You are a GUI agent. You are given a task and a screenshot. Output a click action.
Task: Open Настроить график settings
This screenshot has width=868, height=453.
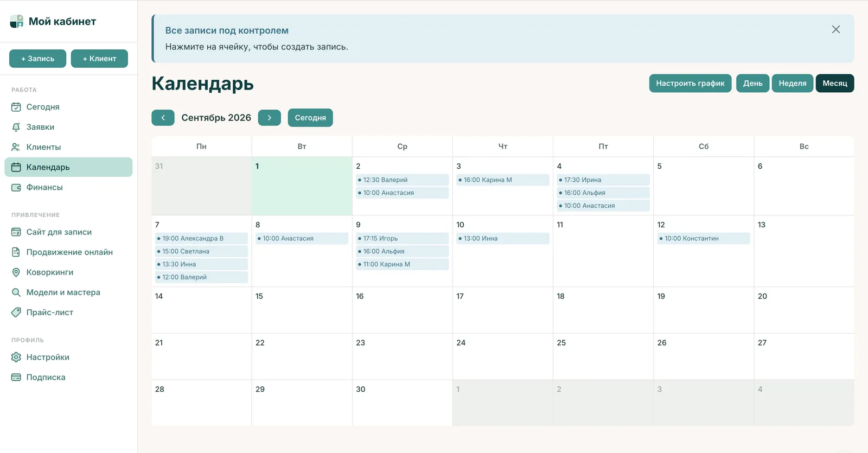(690, 83)
